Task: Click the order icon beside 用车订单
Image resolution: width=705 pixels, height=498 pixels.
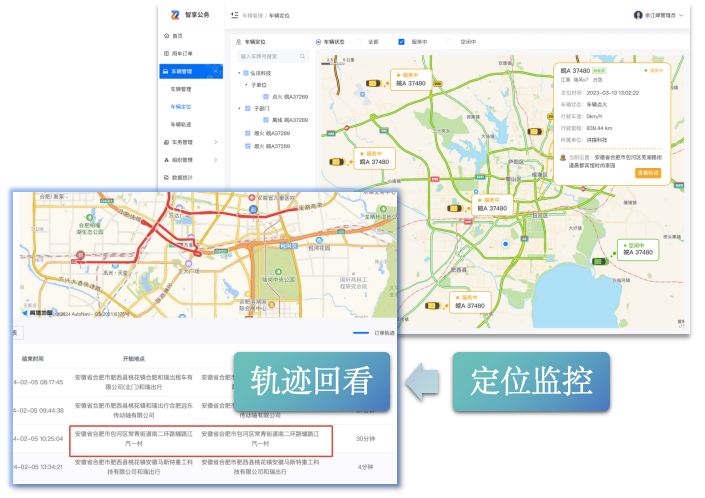Action: [x=166, y=53]
